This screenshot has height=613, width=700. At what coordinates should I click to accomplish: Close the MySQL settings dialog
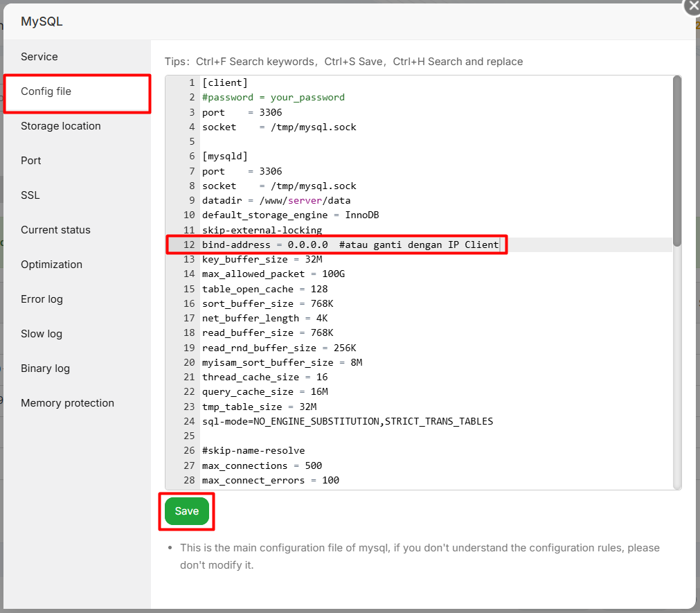(x=692, y=8)
